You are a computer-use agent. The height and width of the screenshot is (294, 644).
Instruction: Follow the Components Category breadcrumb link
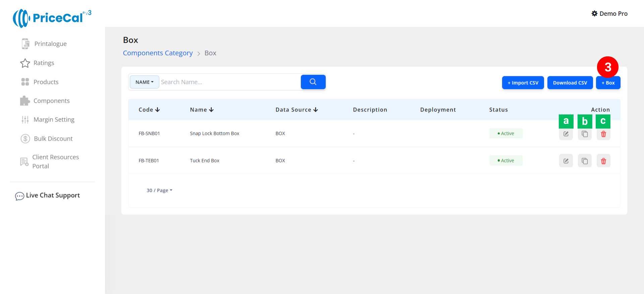point(158,53)
